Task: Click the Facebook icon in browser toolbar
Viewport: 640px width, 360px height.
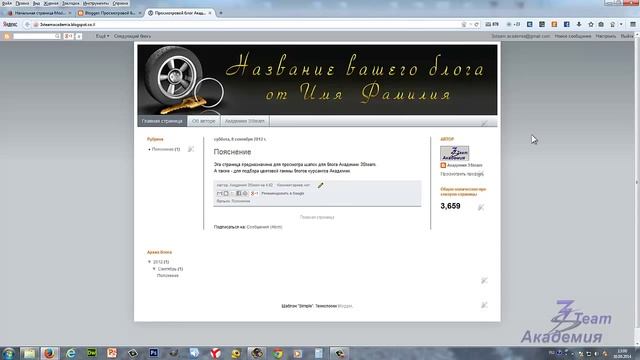Action: pyautogui.click(x=567, y=24)
